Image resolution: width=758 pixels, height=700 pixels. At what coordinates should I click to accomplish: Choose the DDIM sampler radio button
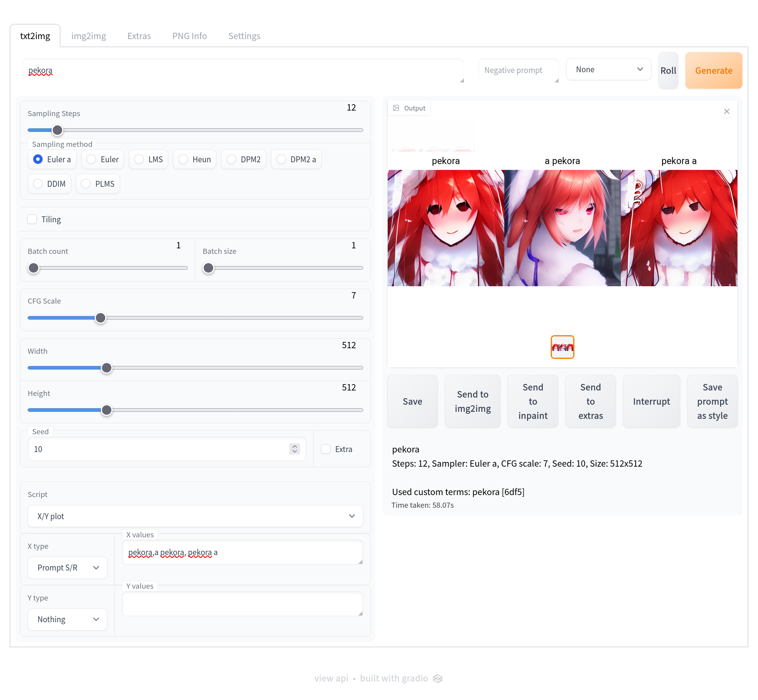point(38,184)
